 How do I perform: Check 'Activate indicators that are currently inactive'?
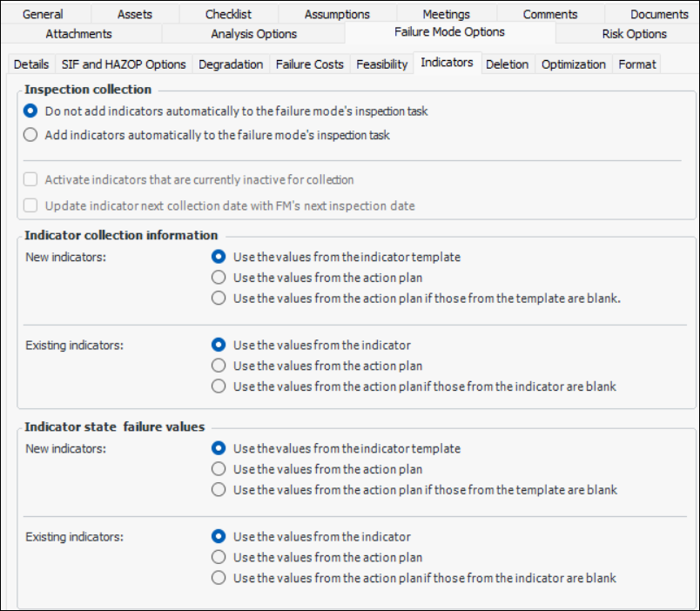click(x=31, y=180)
